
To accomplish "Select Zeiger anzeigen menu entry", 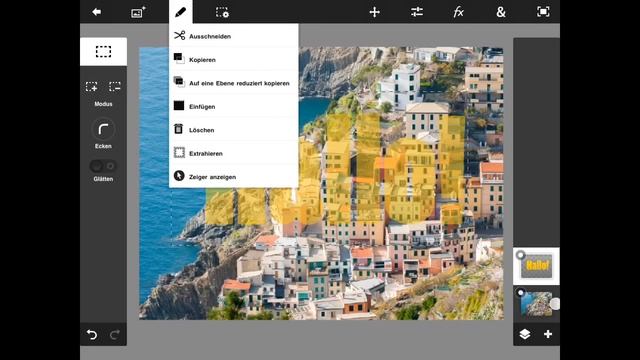I will [x=233, y=177].
